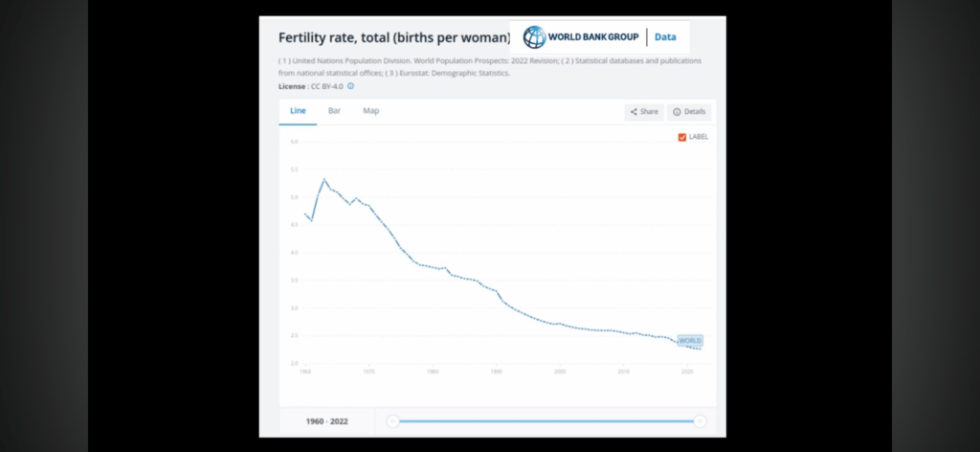The image size is (980, 452).
Task: Open the license info icon
Action: pyautogui.click(x=350, y=86)
